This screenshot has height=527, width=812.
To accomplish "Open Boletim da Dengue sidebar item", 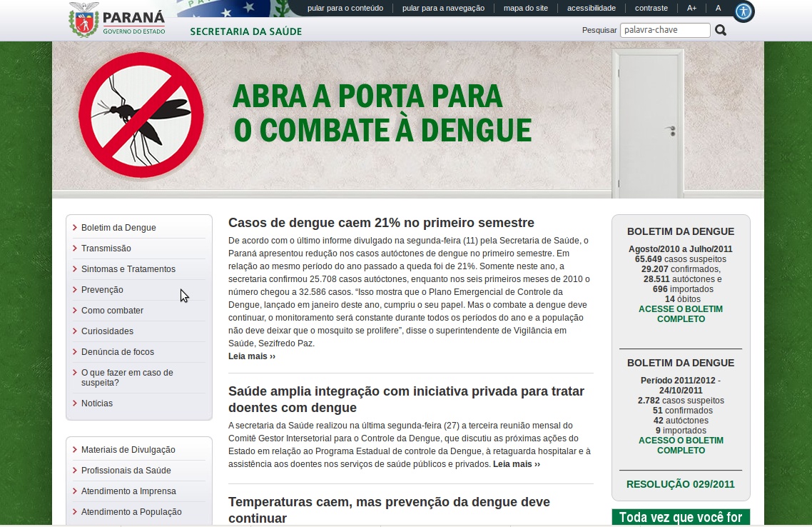I will point(118,228).
